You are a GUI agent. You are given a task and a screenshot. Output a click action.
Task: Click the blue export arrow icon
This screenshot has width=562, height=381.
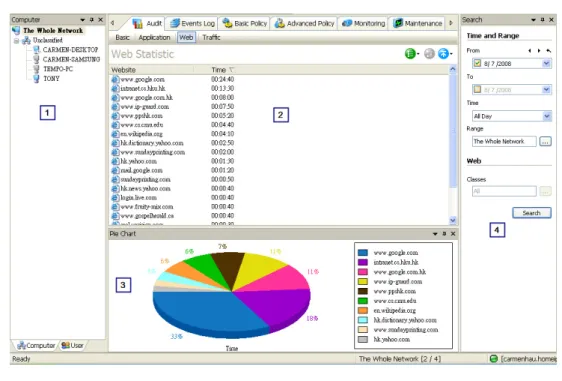(443, 53)
